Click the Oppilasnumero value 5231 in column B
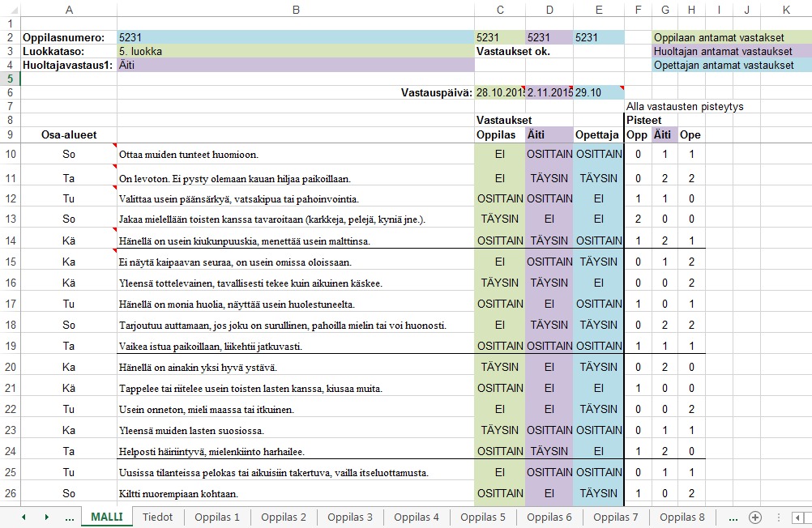 (296, 37)
